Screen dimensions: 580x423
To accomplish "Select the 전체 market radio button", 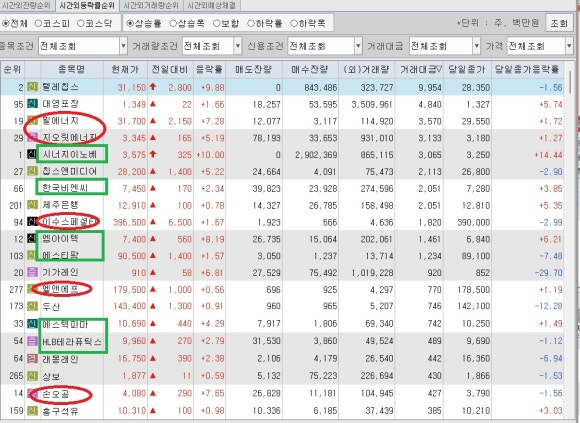I will click(x=5, y=23).
